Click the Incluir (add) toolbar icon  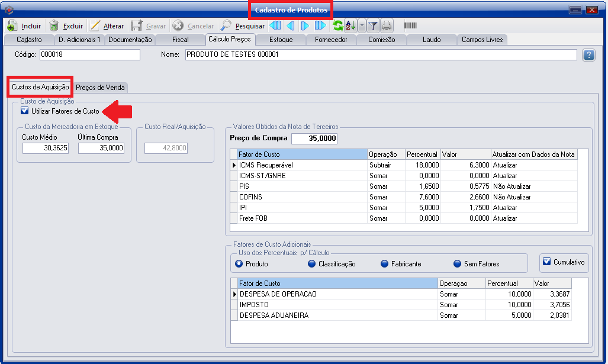[12, 26]
